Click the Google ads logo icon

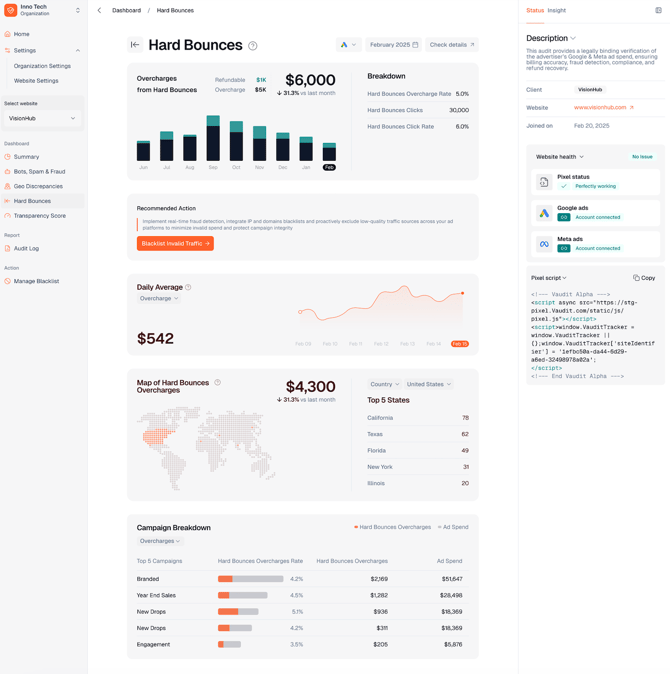point(544,213)
